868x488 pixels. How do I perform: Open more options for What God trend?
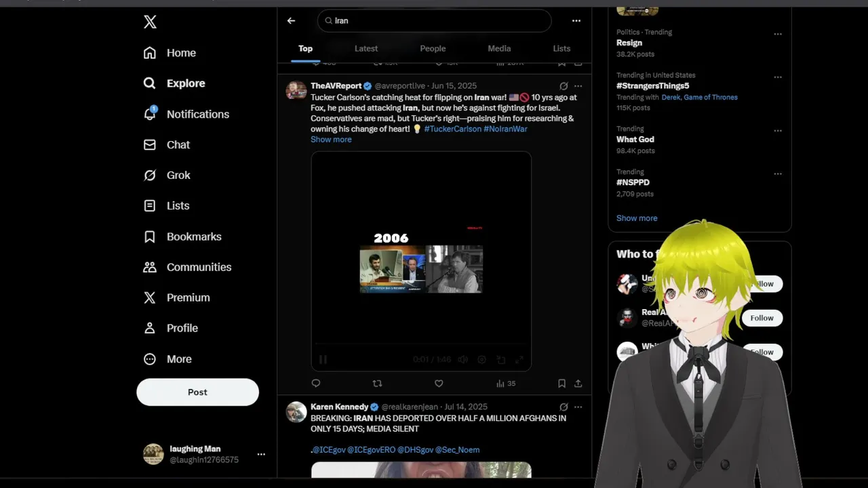(x=778, y=131)
